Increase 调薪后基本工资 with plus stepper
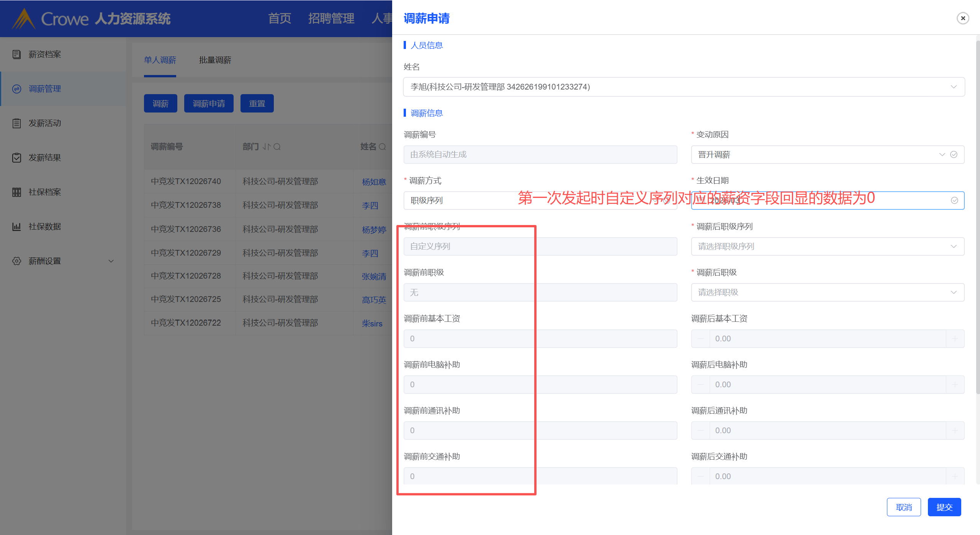This screenshot has height=535, width=980. (x=955, y=339)
